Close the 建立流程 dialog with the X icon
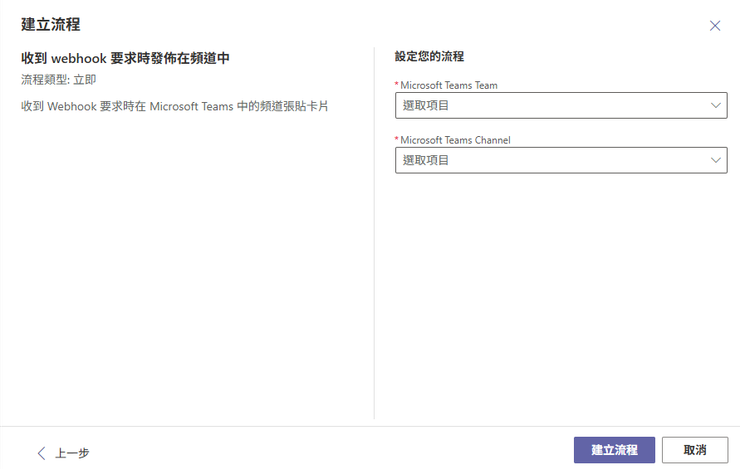Screen dimensions: 740x469 [x=714, y=26]
